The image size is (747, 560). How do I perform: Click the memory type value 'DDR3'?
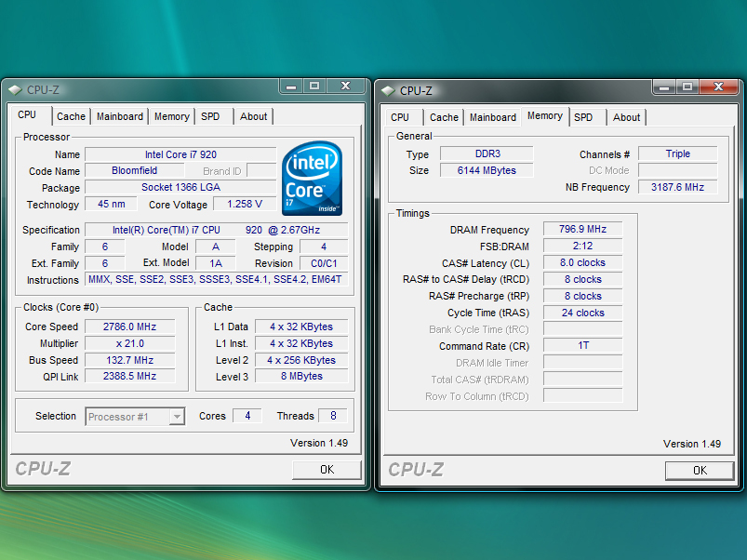(x=487, y=153)
